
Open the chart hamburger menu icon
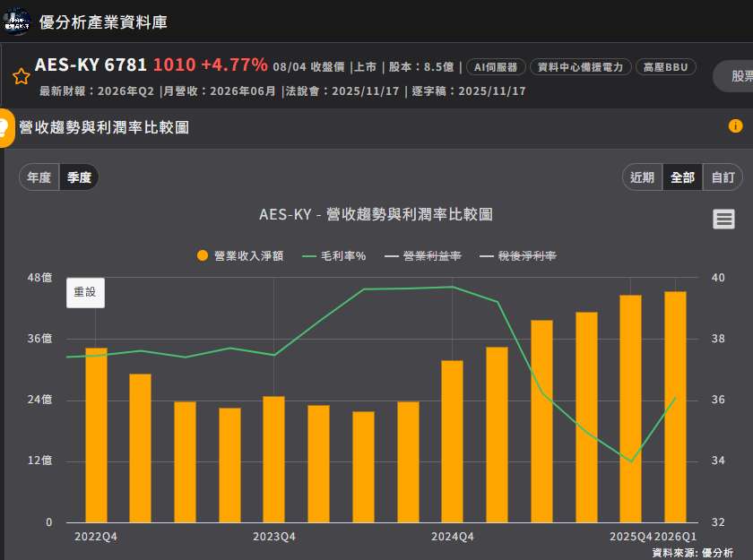tap(723, 220)
